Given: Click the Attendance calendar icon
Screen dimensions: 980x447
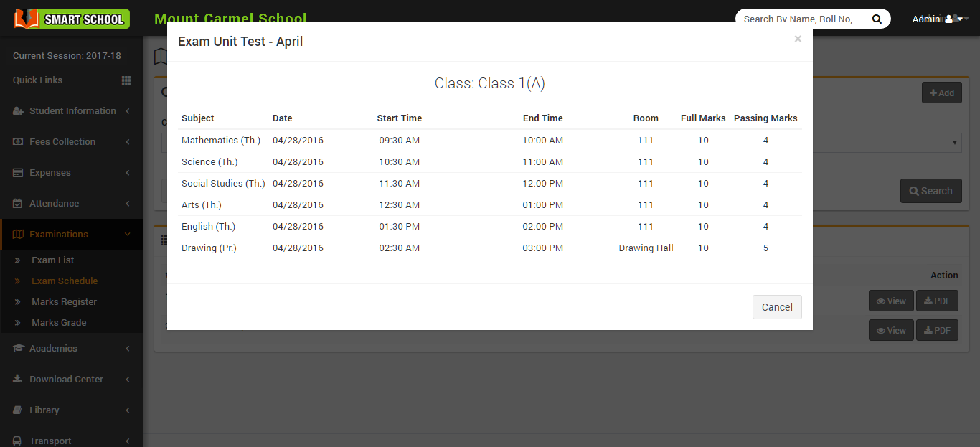Looking at the screenshot, I should point(18,204).
